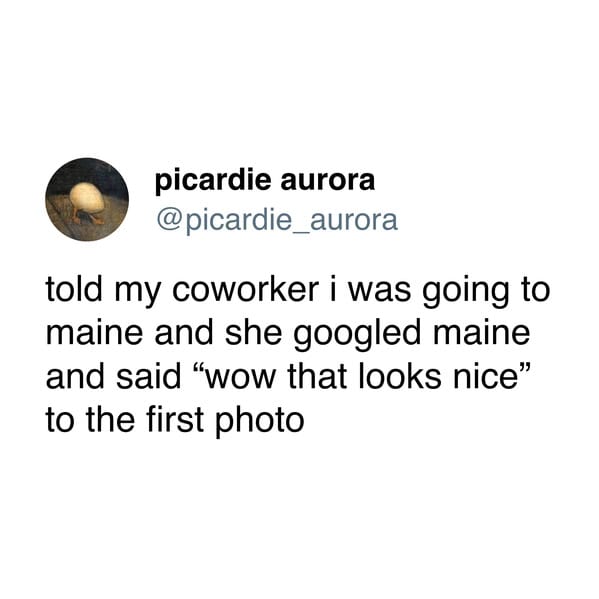Open the egg-with-legs profile avatar
Screen dimensions: 599x599
(x=87, y=199)
